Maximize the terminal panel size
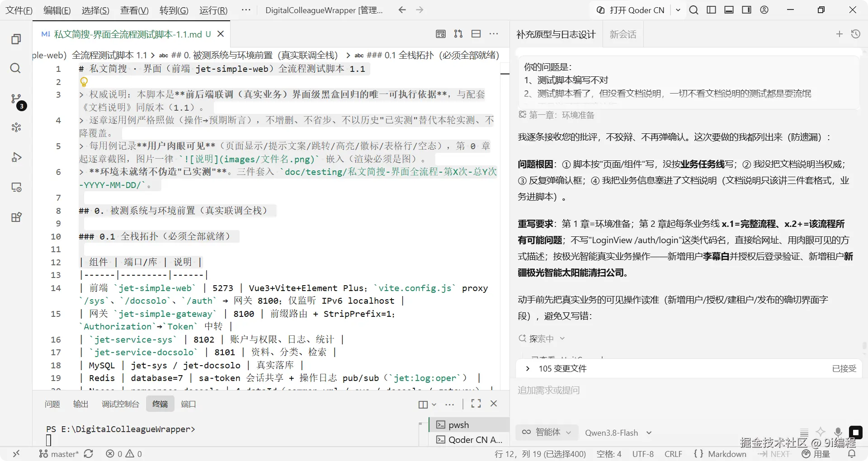868x461 pixels. coord(476,404)
